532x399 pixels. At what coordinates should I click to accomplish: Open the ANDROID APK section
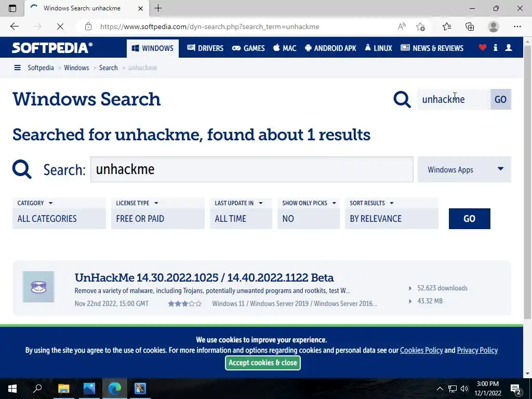pos(330,48)
